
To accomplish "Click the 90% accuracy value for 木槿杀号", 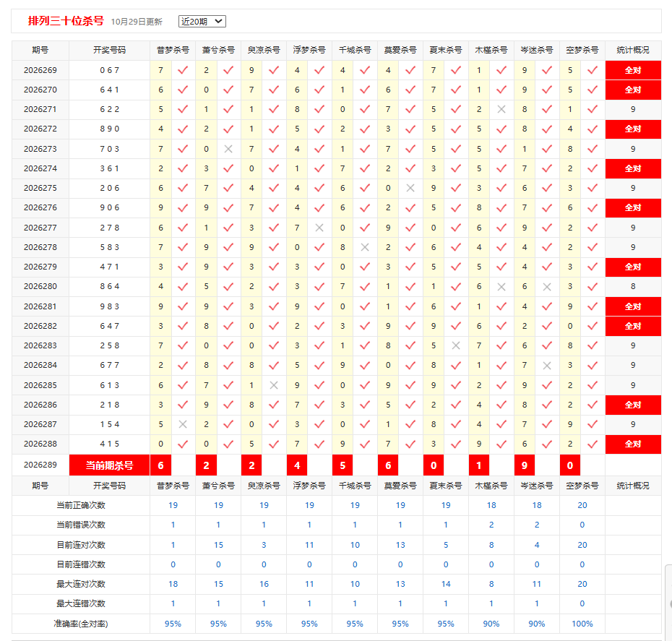I will pyautogui.click(x=491, y=624).
